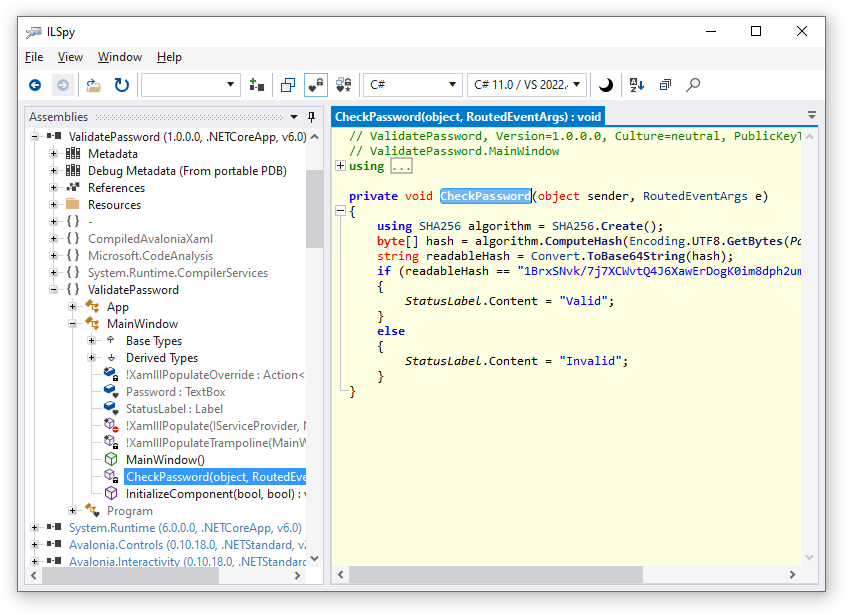
Task: Expand the Program class tree node
Action: tap(73, 511)
